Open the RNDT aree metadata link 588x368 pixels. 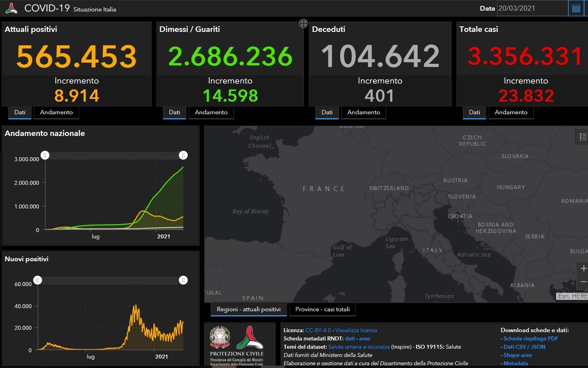point(364,338)
